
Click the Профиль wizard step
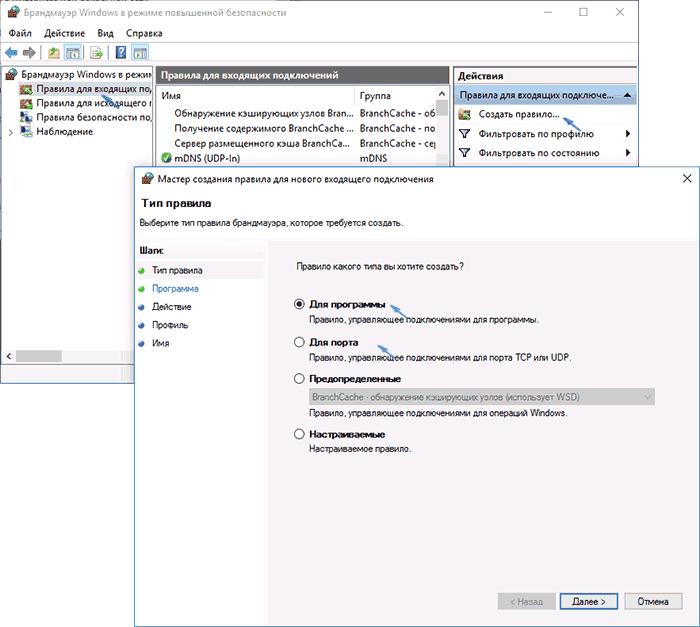pos(170,325)
